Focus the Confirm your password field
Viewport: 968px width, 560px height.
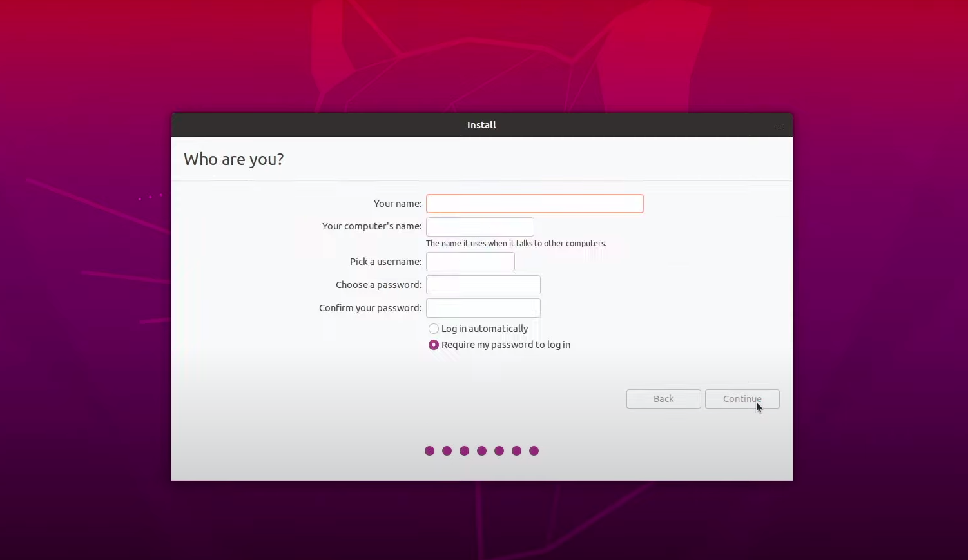(x=483, y=308)
